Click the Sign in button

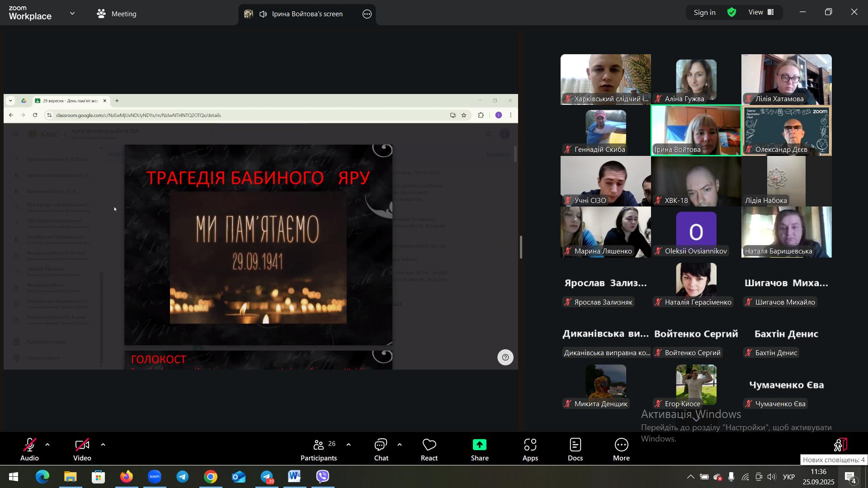click(x=704, y=13)
